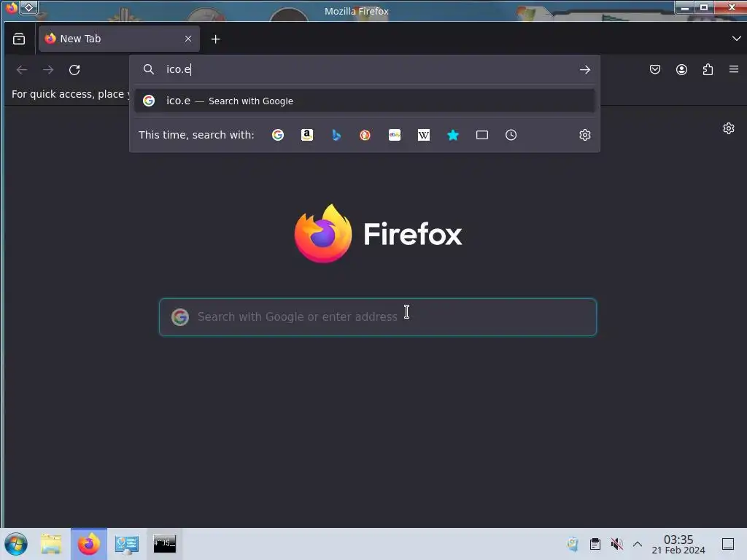This screenshot has height=560, width=747.
Task: Expand the list all tabs chevron
Action: pyautogui.click(x=736, y=39)
